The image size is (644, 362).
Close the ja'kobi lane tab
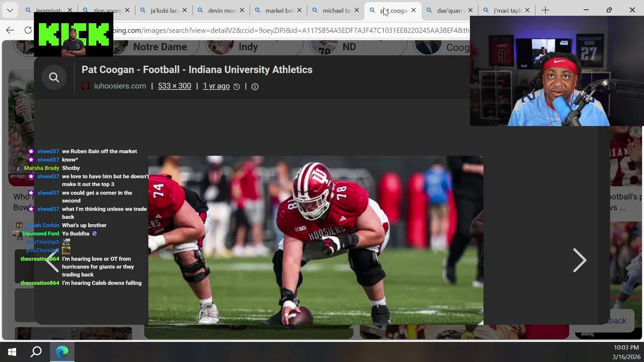(x=184, y=10)
